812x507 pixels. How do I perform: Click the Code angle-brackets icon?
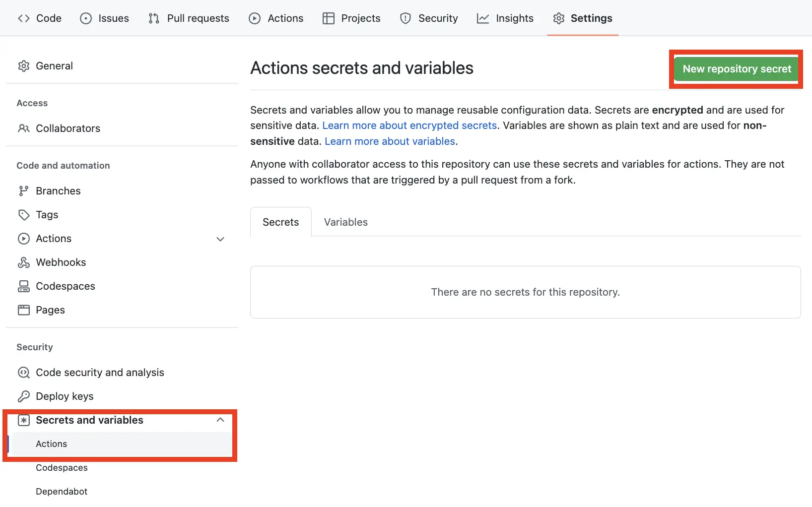pyautogui.click(x=23, y=18)
